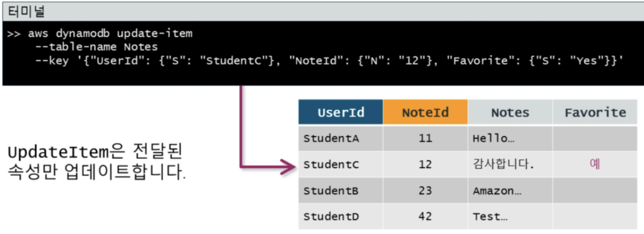Click NoteId value 11
Viewport: 644px width, 234px height.
point(425,139)
